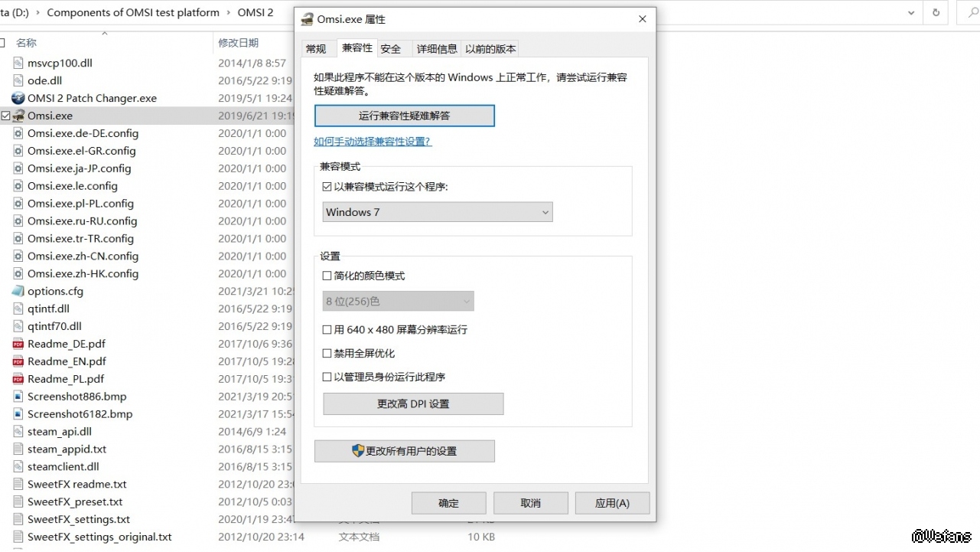The width and height of the screenshot is (980, 552).
Task: Click 'OMSI 2' in the address breadcrumb
Action: (256, 13)
